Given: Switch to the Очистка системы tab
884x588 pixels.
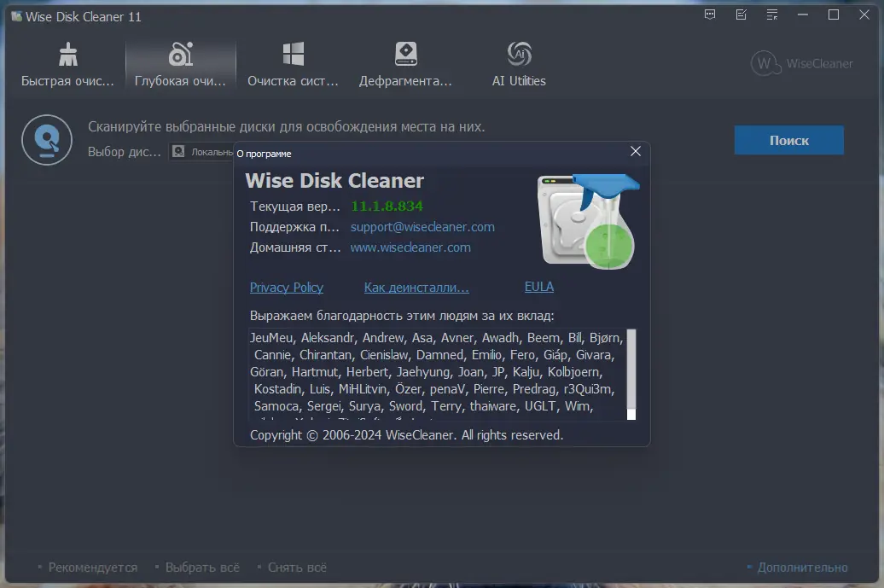Looking at the screenshot, I should [x=293, y=62].
